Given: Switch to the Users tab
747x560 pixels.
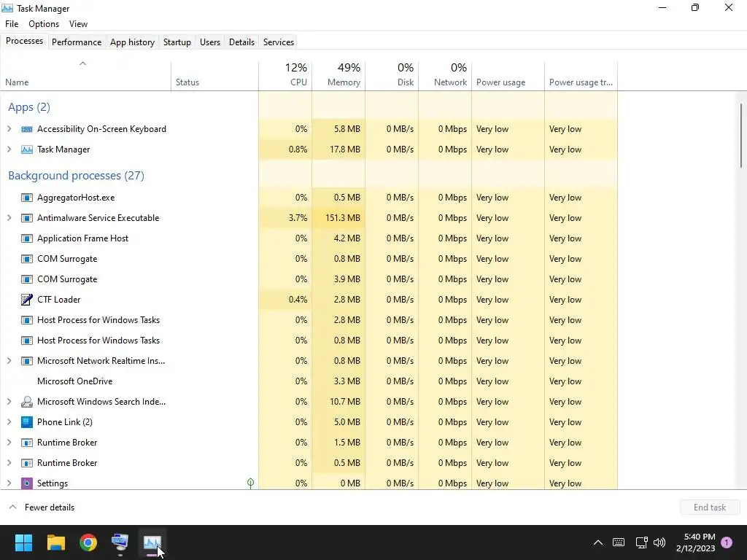Looking at the screenshot, I should coord(210,42).
